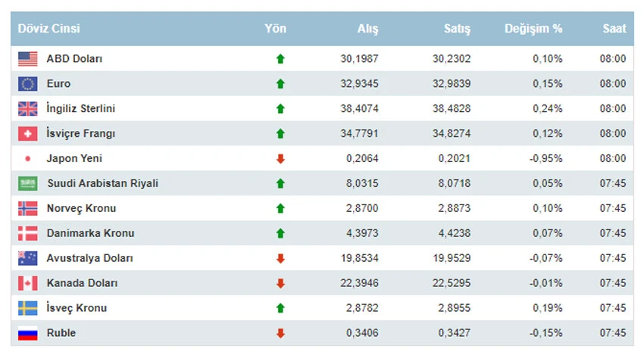
Task: Sort table by Satış column header
Action: coord(457,29)
